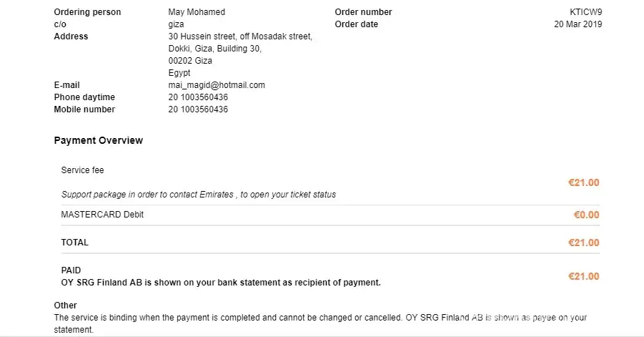Click the bold OY SRG Finland AB statement
644x337 pixels.
[221, 283]
